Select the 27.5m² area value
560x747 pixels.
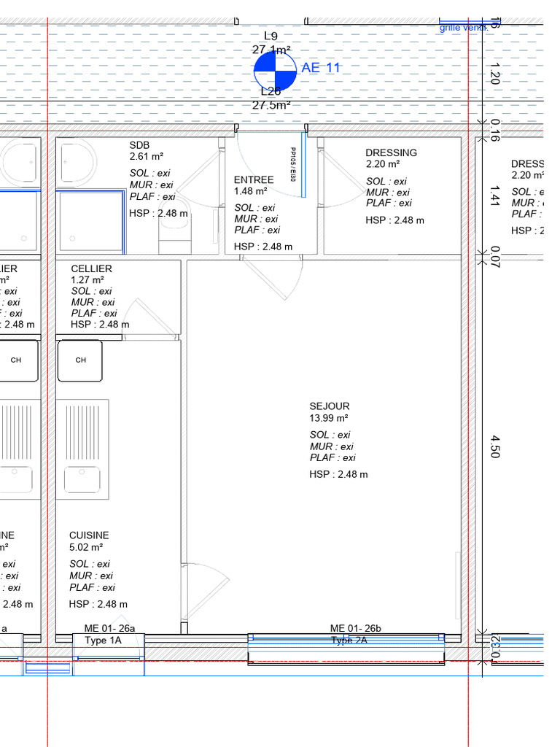click(x=271, y=105)
